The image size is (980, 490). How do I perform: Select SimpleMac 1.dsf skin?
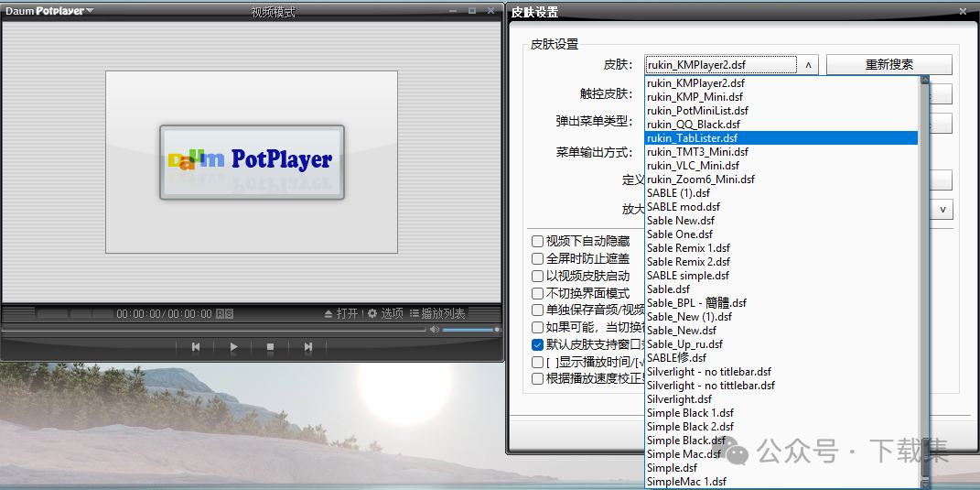(781, 482)
